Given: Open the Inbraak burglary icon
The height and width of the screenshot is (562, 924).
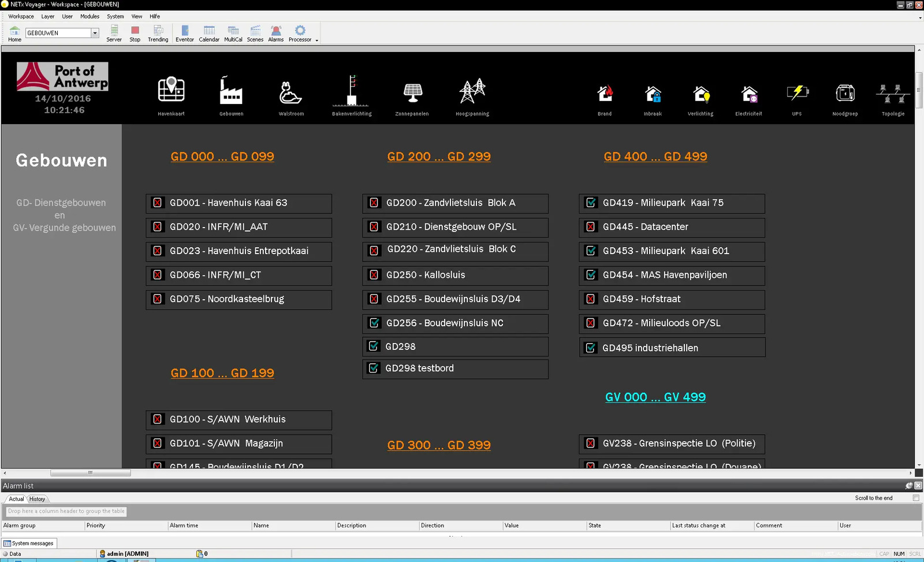Looking at the screenshot, I should click(653, 93).
